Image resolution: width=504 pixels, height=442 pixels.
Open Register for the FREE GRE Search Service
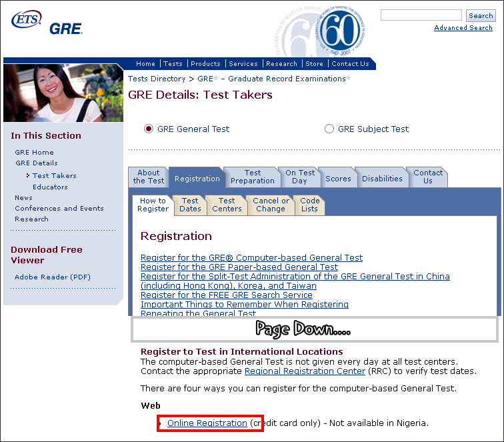point(226,295)
